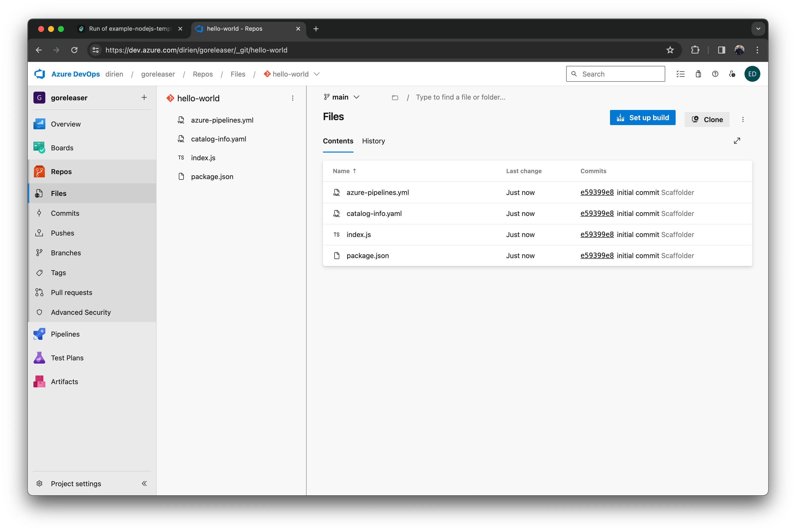The height and width of the screenshot is (532, 796).
Task: Select index.js in the file tree
Action: [x=203, y=158]
